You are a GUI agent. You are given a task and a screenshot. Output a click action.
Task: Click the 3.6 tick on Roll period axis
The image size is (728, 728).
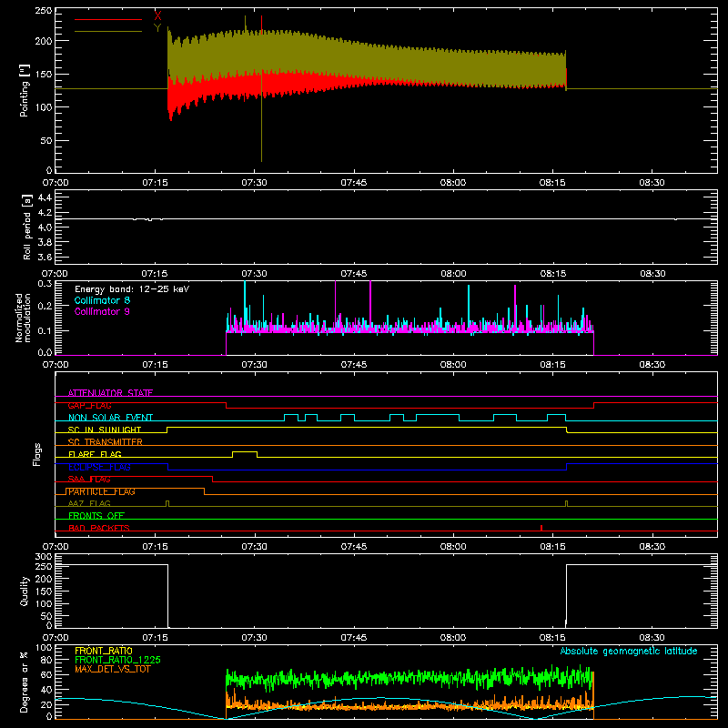(x=45, y=258)
